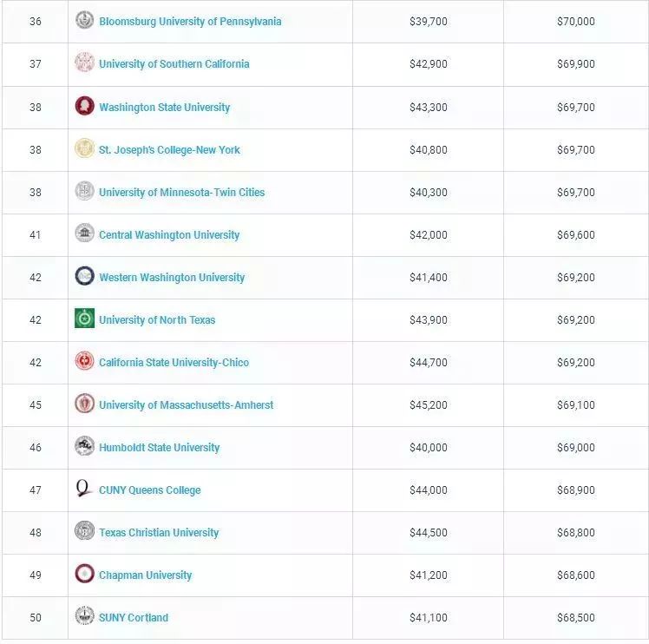Screen dimensions: 649x644
Task: Click the Chapman University logo icon
Action: point(84,574)
